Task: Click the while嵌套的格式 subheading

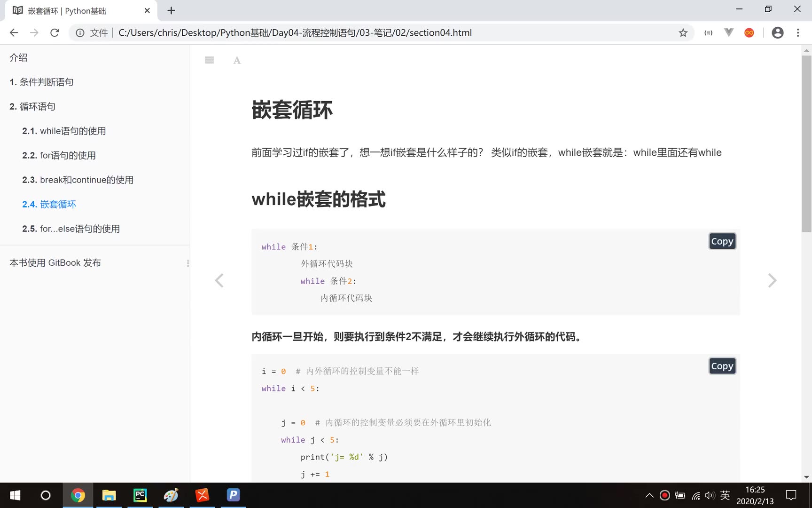Action: 319,199
